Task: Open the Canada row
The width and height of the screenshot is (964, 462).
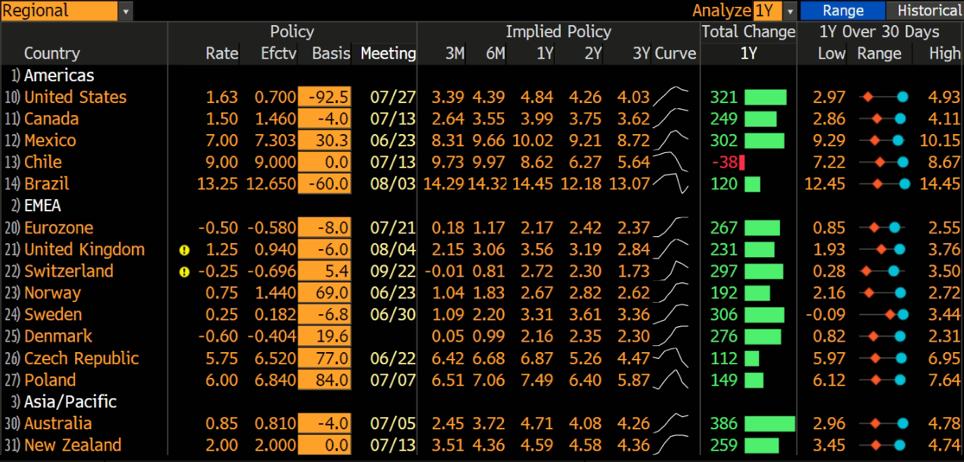Action: click(x=51, y=119)
